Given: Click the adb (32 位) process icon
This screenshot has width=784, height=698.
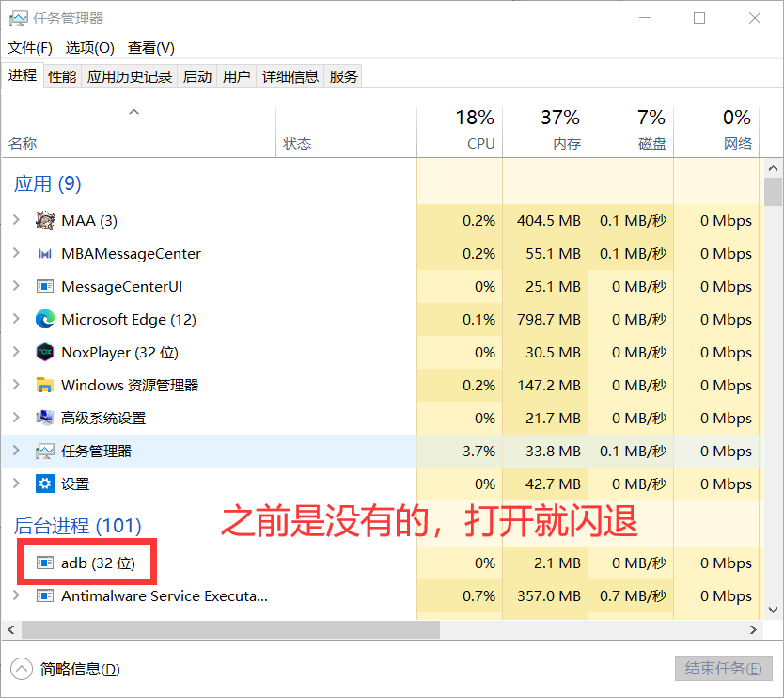Looking at the screenshot, I should coord(45,563).
